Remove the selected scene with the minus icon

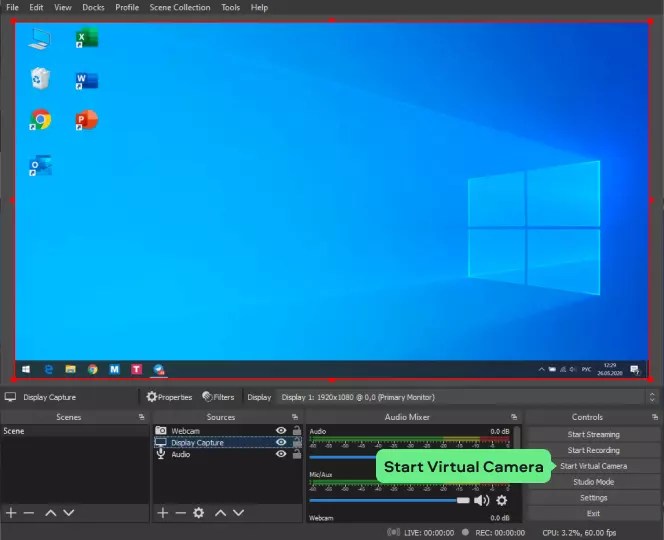point(29,513)
